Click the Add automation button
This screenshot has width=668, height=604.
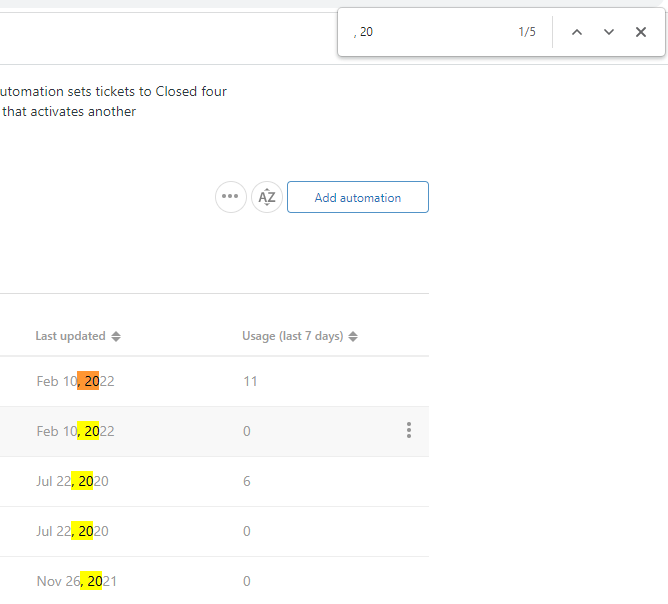point(357,197)
